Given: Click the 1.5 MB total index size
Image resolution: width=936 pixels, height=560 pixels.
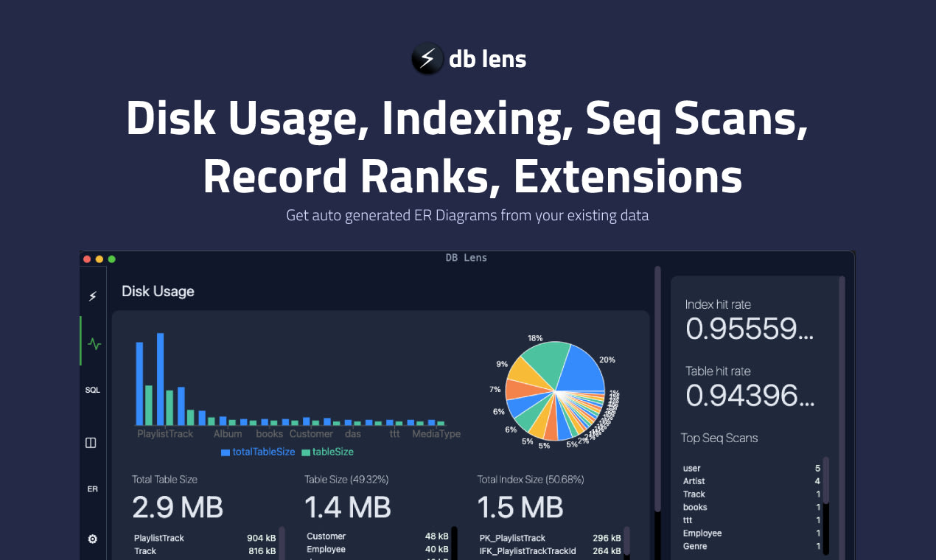Looking at the screenshot, I should point(520,507).
